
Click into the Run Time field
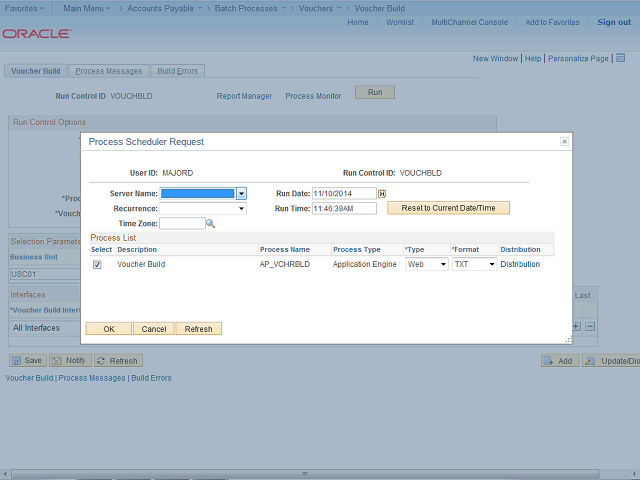pyautogui.click(x=344, y=209)
